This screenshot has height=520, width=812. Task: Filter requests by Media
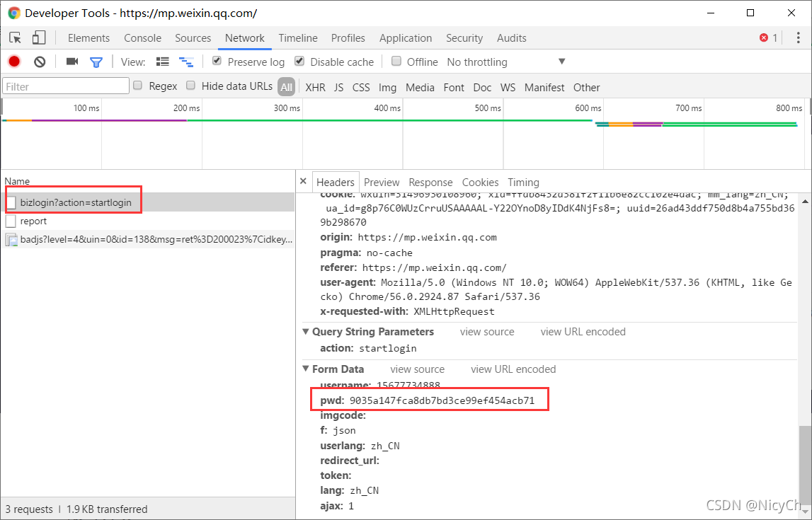pos(420,88)
